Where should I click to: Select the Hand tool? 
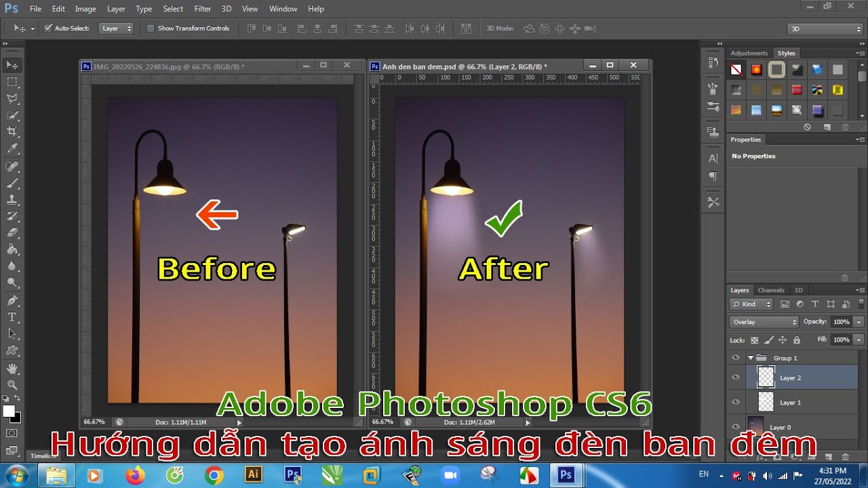coord(12,369)
